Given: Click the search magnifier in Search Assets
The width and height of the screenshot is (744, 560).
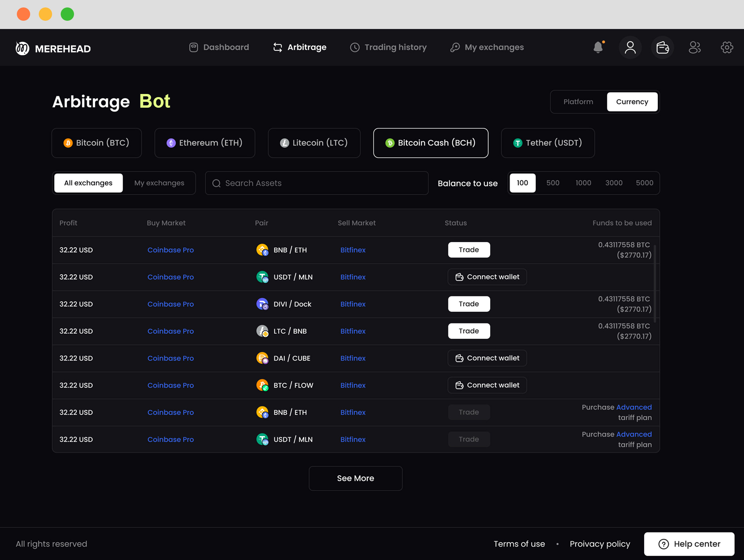Looking at the screenshot, I should [x=216, y=183].
